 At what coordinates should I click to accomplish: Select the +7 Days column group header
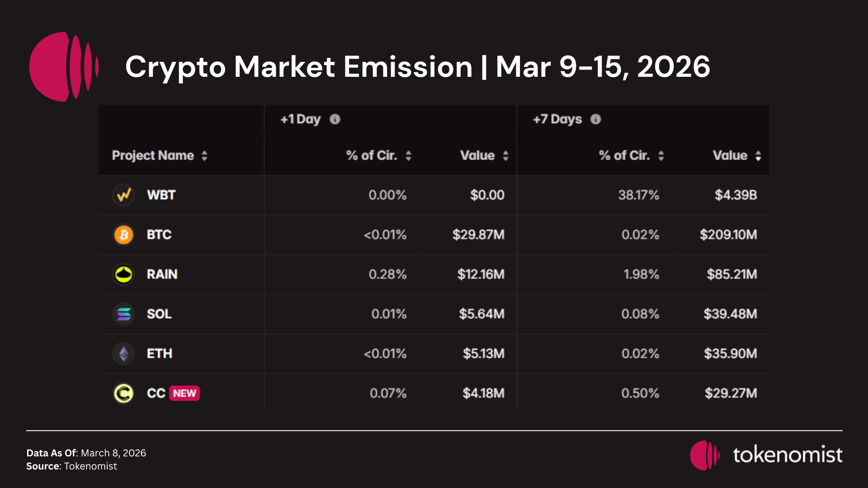[x=557, y=119]
